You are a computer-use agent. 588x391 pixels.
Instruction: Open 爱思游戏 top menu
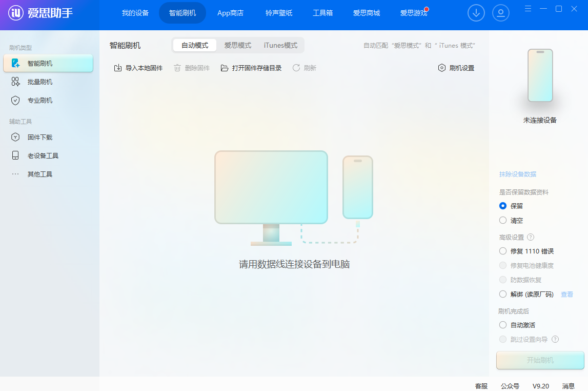414,13
